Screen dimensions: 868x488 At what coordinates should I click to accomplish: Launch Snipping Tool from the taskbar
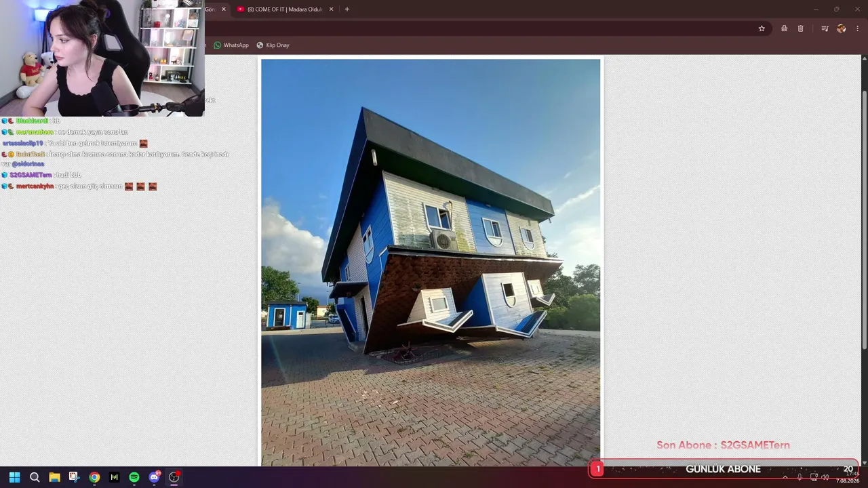(74, 477)
